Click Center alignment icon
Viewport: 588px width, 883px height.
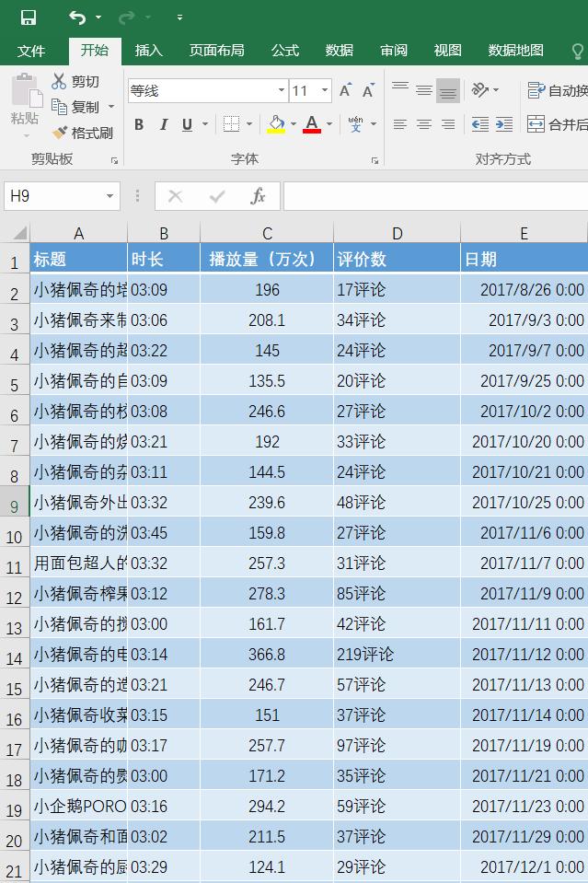point(424,124)
